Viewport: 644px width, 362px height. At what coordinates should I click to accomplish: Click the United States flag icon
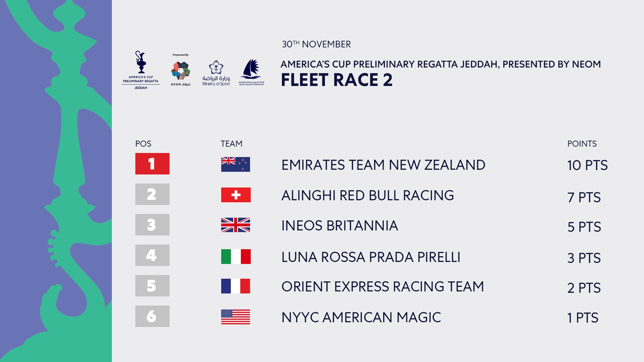coord(236,317)
